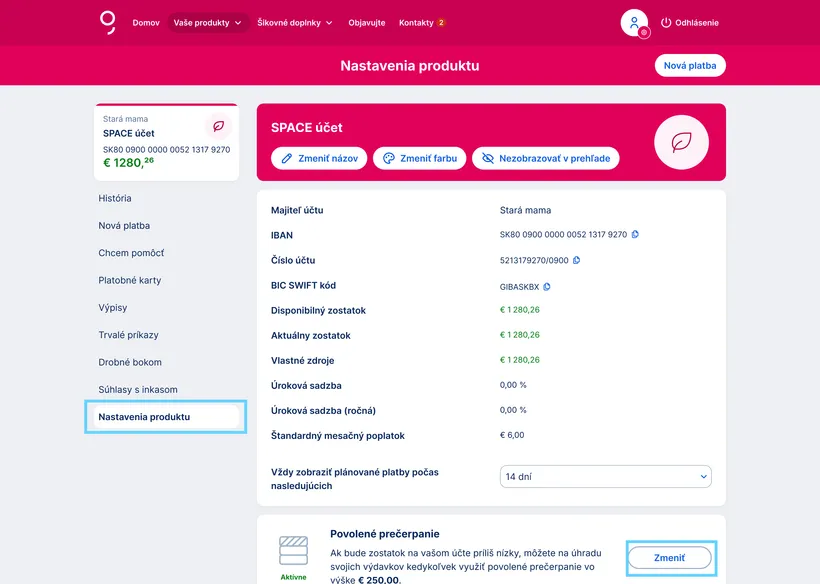Rename account using Zmeniť názov

coord(318,158)
